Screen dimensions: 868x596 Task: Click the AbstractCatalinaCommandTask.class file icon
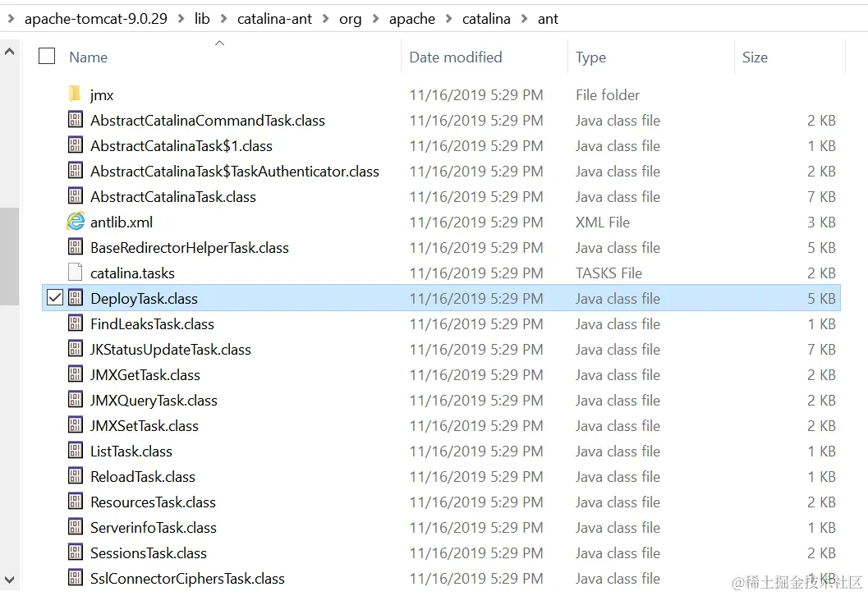pyautogui.click(x=76, y=120)
